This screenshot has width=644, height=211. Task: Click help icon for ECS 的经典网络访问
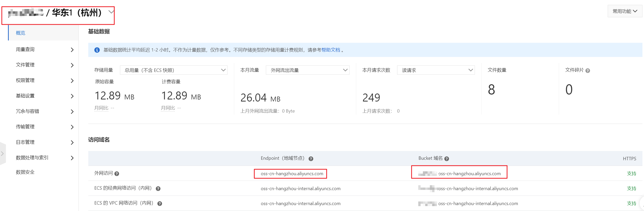point(158,189)
